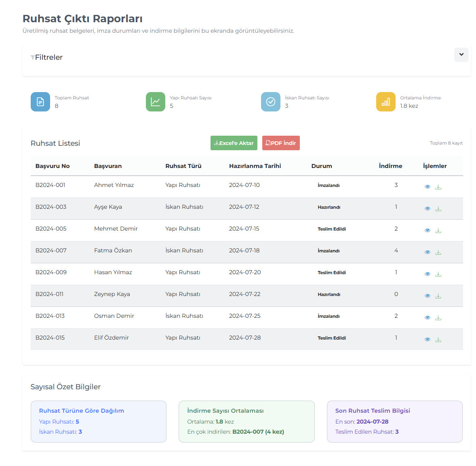
Task: Download Zeynep Kaya's license file
Action: [x=438, y=296]
